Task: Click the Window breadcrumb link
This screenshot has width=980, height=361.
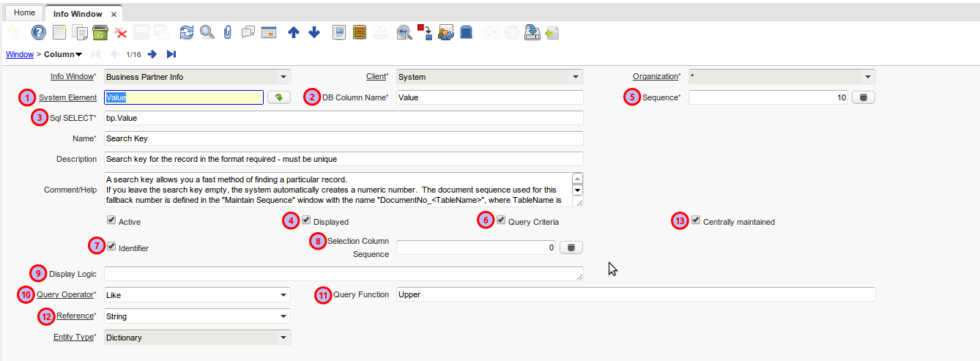Action: pyautogui.click(x=19, y=54)
